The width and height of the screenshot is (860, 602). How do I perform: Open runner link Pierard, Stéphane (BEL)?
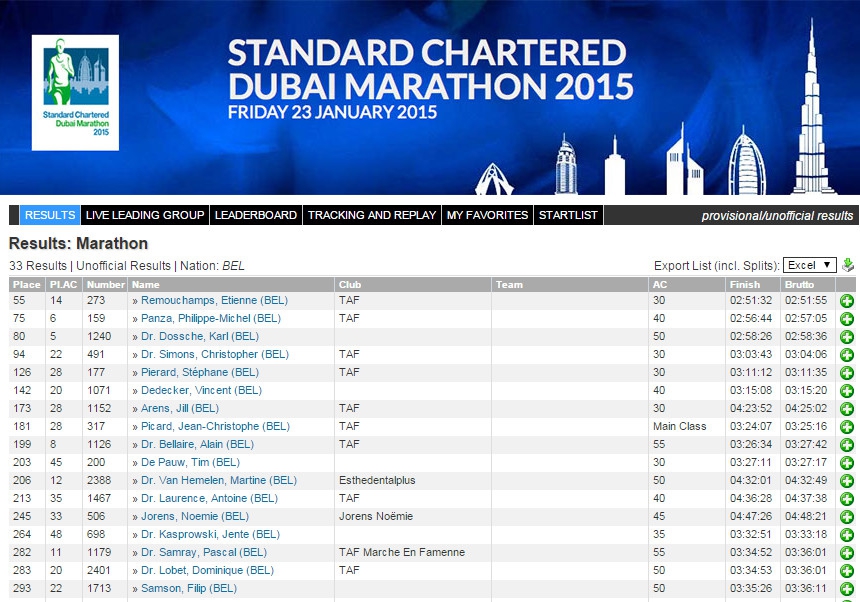(x=200, y=373)
